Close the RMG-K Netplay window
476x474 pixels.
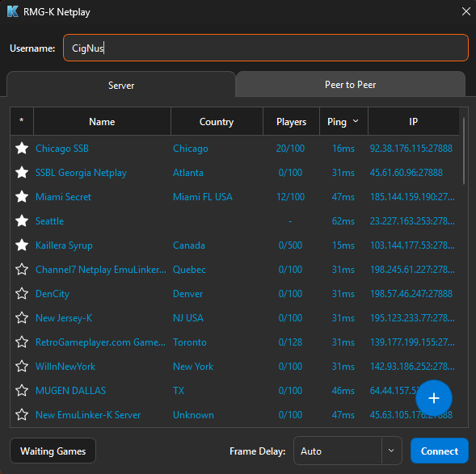click(x=466, y=11)
